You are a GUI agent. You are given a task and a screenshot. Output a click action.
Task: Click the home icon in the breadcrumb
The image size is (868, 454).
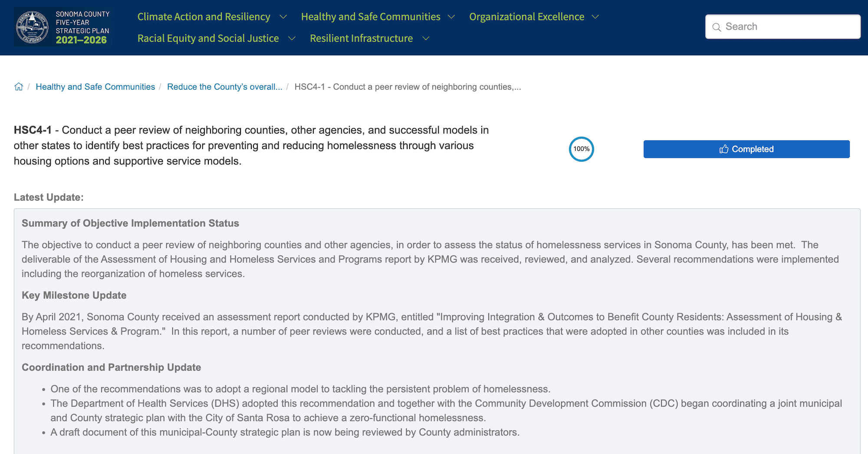pyautogui.click(x=19, y=87)
